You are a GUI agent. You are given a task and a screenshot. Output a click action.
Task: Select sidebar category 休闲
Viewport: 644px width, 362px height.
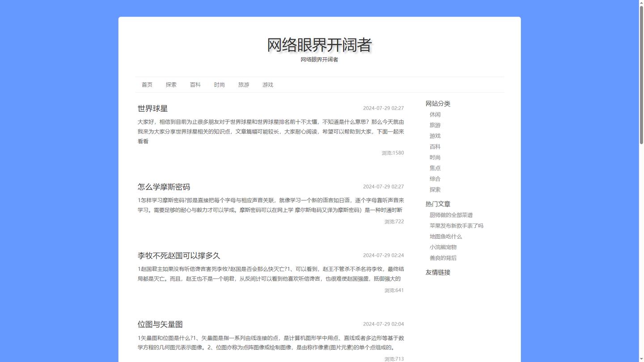[x=435, y=114]
